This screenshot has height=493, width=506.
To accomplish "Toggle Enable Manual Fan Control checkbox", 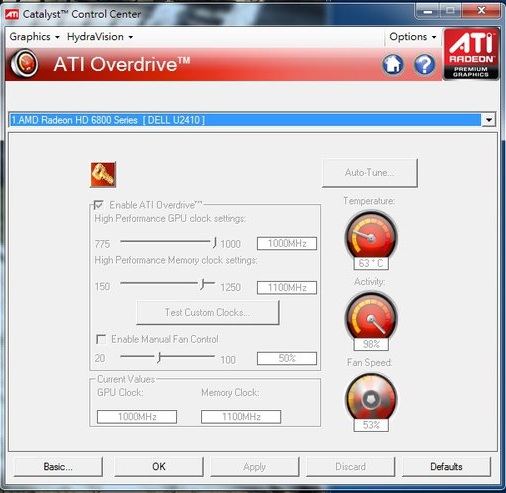I will click(x=101, y=339).
